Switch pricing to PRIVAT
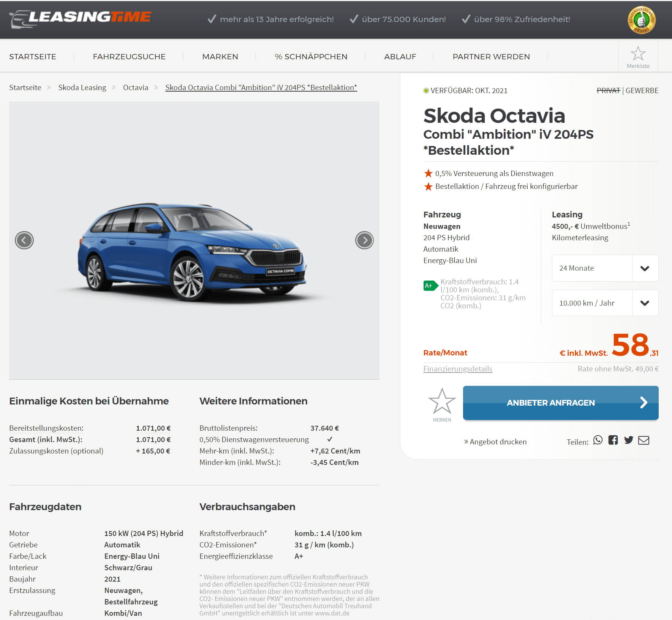 [x=608, y=90]
